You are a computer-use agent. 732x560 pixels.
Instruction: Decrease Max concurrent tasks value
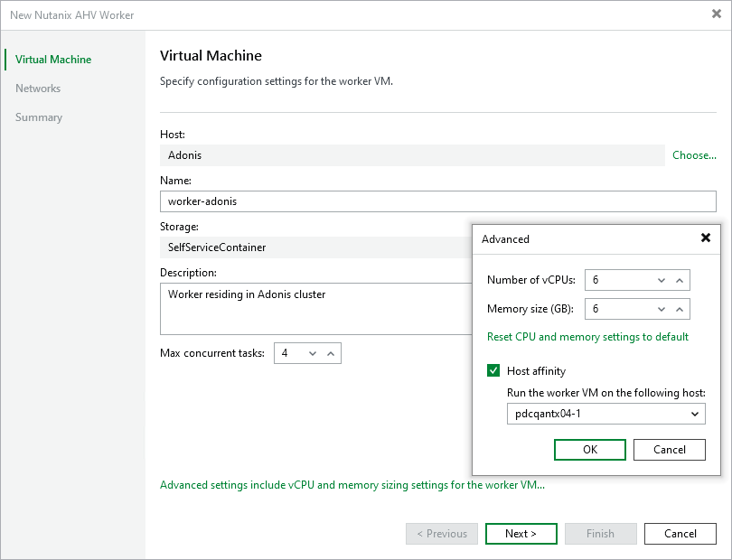tap(313, 354)
